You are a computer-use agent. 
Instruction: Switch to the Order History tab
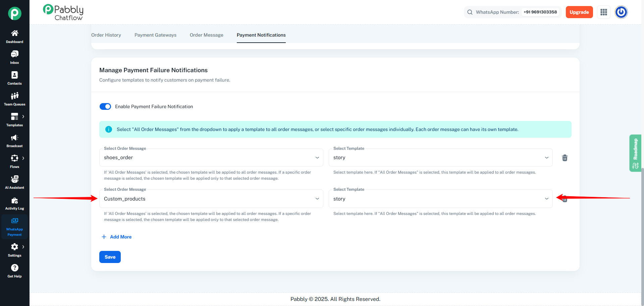[106, 35]
